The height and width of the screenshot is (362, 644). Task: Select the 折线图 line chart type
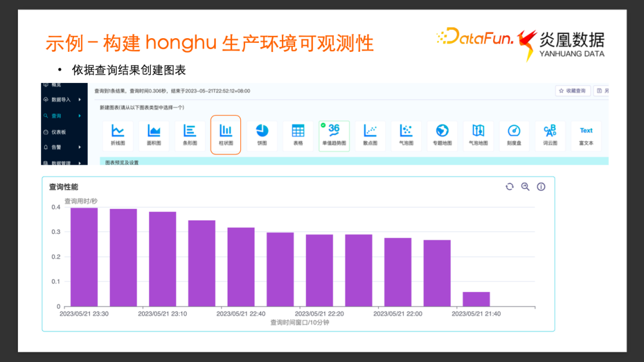click(x=118, y=135)
